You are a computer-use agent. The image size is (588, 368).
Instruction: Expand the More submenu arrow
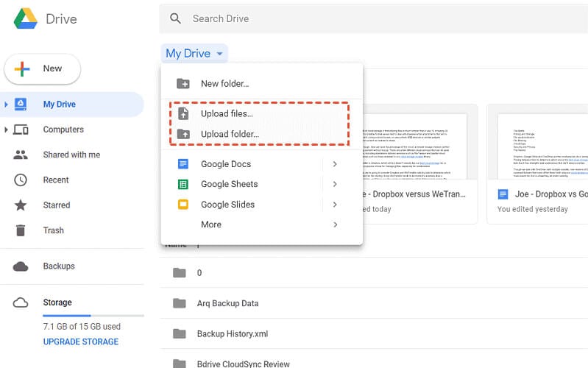(335, 224)
